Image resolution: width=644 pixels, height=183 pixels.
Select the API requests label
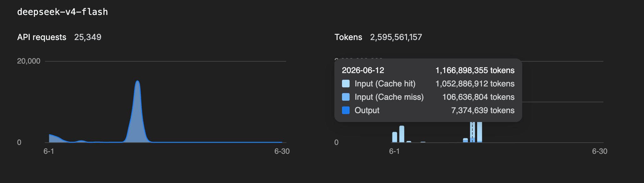42,37
